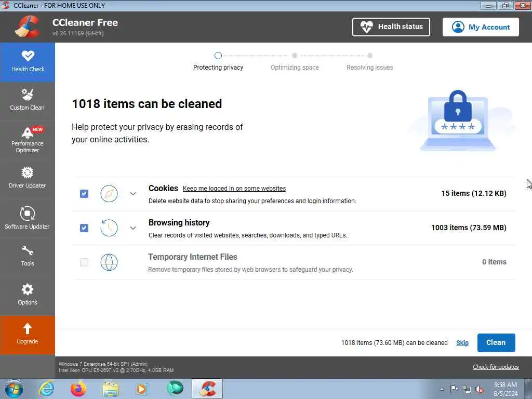The width and height of the screenshot is (532, 399).
Task: Open the Tools section
Action: pos(28,256)
